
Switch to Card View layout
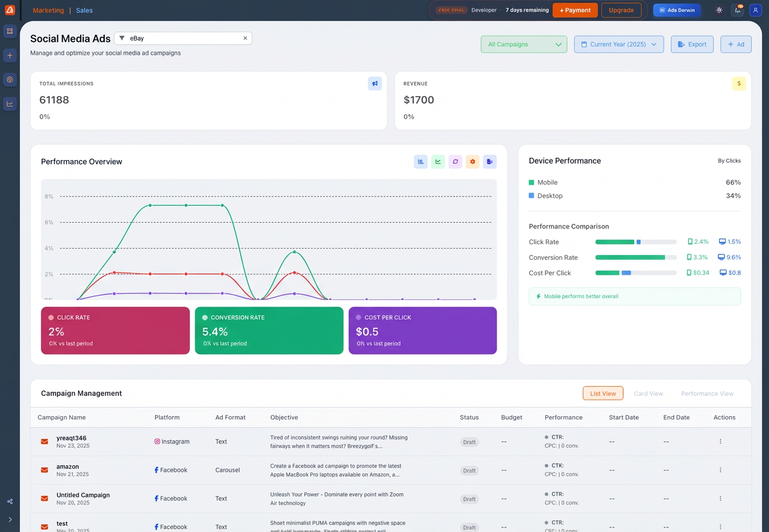648,393
